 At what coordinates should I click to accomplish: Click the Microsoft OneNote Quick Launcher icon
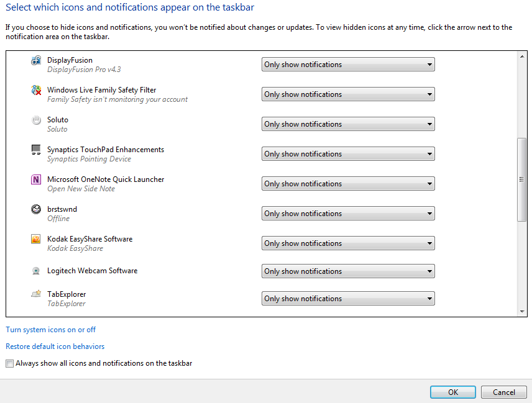(36, 179)
